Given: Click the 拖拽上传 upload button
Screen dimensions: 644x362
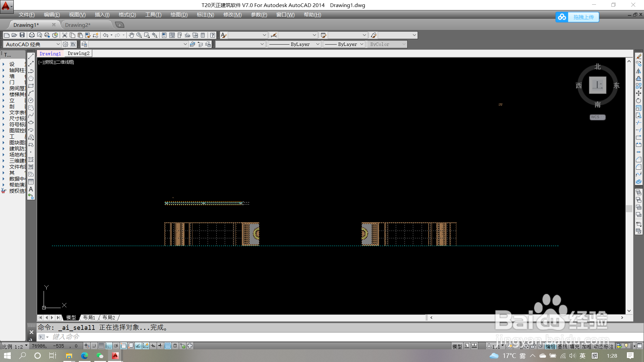Looking at the screenshot, I should (x=583, y=17).
